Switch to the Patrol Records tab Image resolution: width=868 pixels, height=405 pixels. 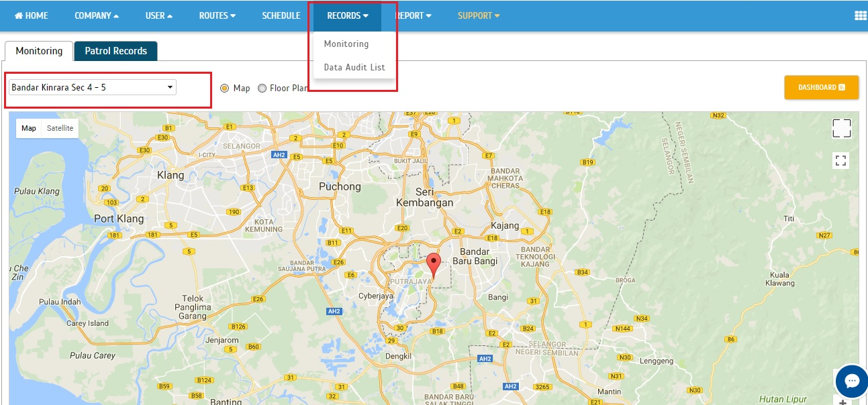115,51
